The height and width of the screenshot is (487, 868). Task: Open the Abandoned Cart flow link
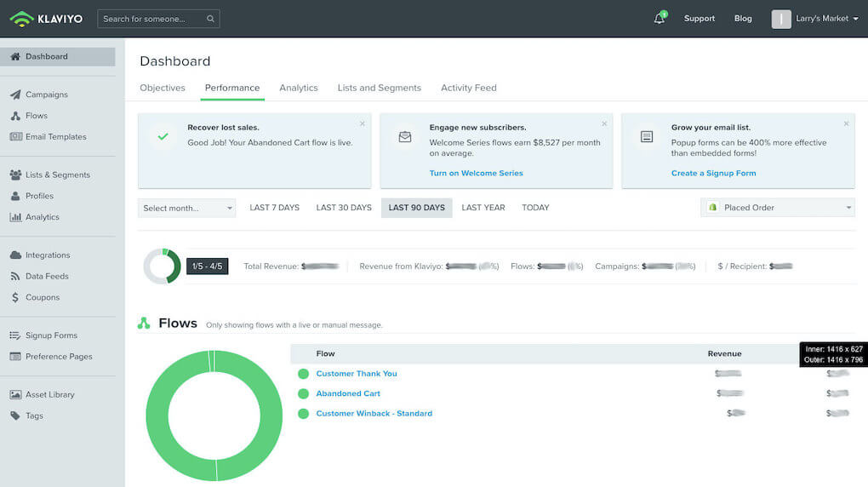pos(348,393)
